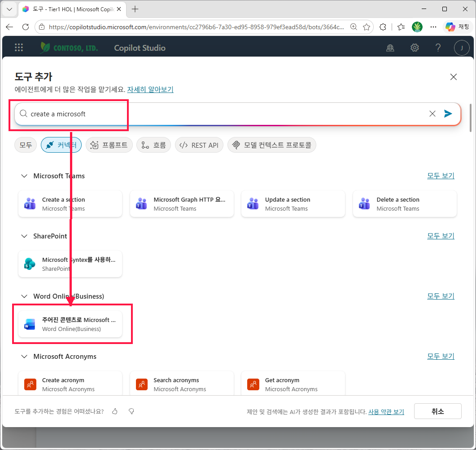Image resolution: width=476 pixels, height=450 pixels.
Task: Open the browser zoom magnifier icon
Action: tap(354, 27)
